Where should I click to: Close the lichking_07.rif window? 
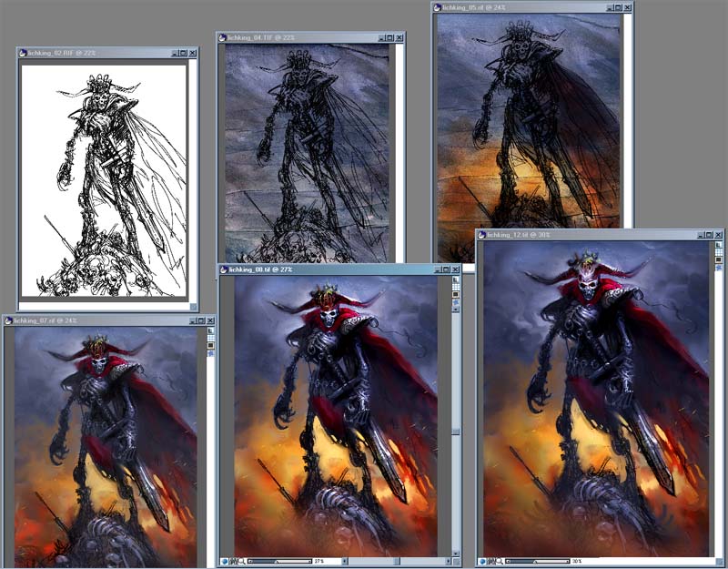tap(210, 320)
